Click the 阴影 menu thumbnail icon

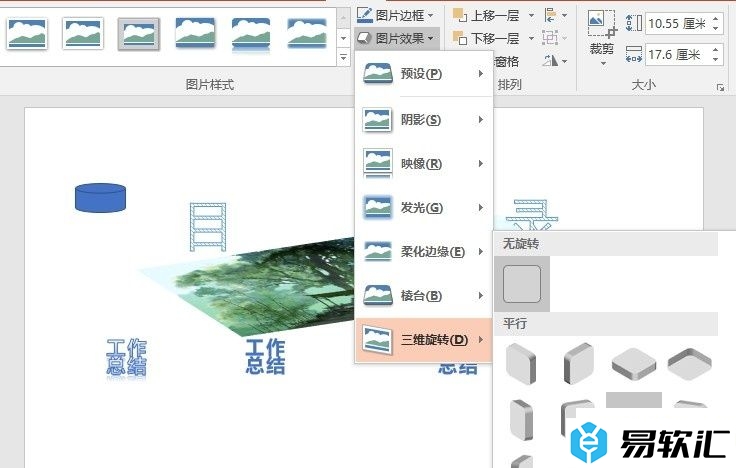(x=378, y=120)
